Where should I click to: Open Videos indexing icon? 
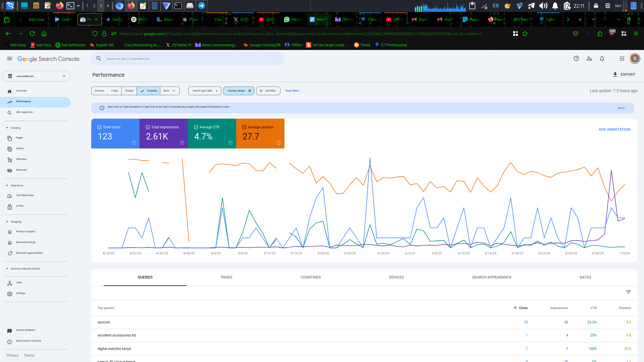pos(9,149)
